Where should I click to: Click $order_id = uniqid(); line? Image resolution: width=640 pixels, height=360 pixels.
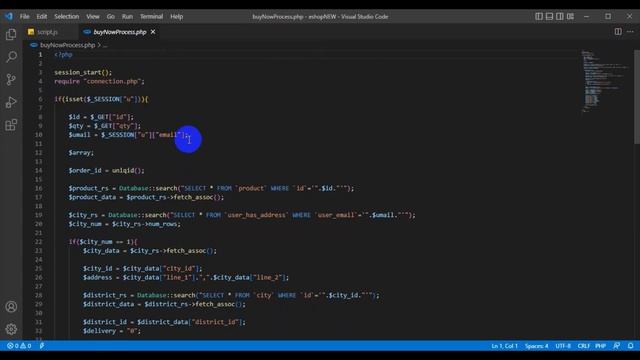coord(106,171)
